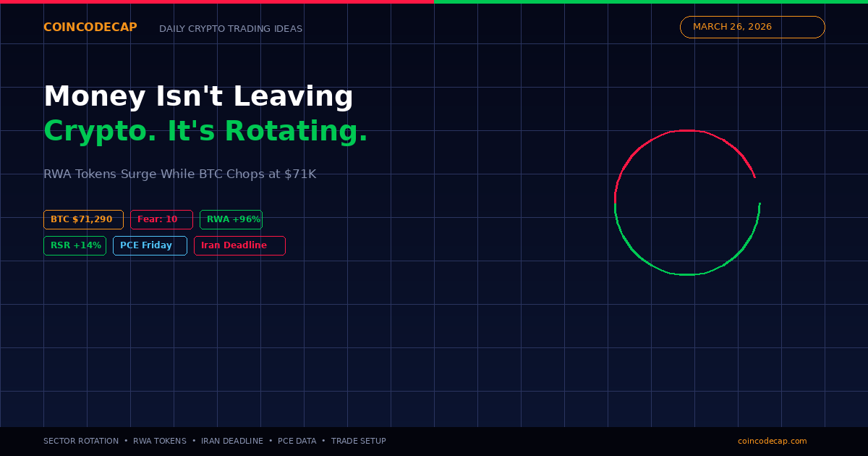Click the March 26, 2026 date pill
The width and height of the screenshot is (868, 456).
(x=752, y=27)
